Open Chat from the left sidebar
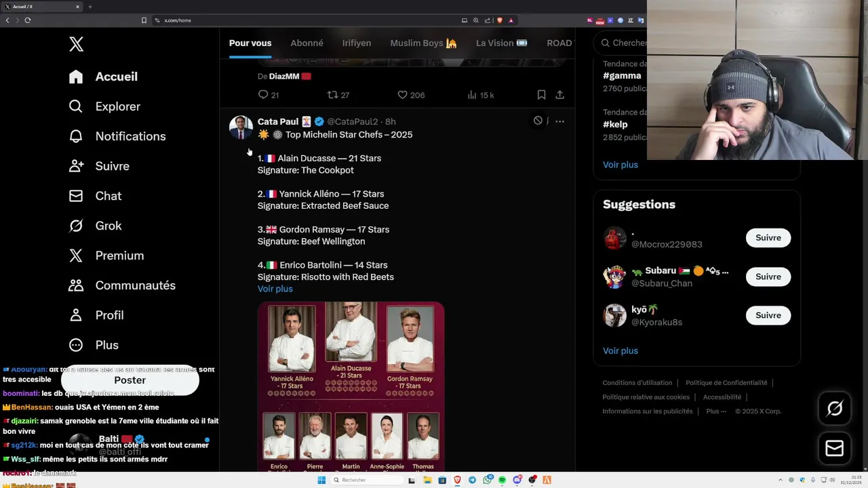 click(x=95, y=196)
